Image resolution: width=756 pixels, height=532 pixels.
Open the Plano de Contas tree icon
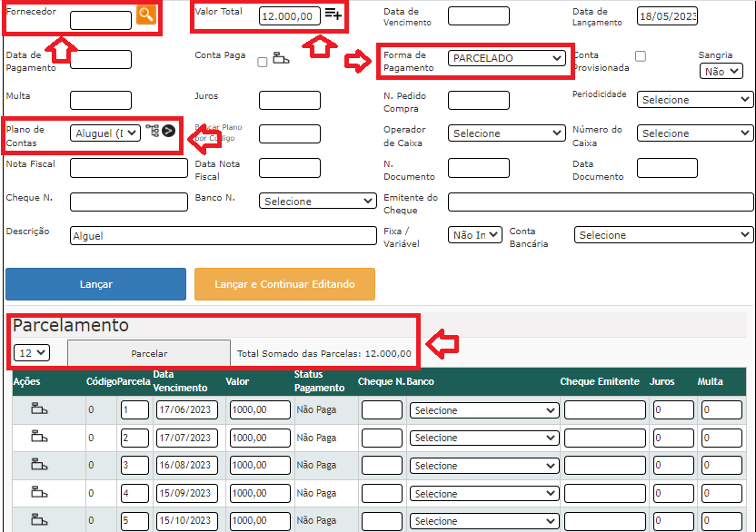point(152,132)
